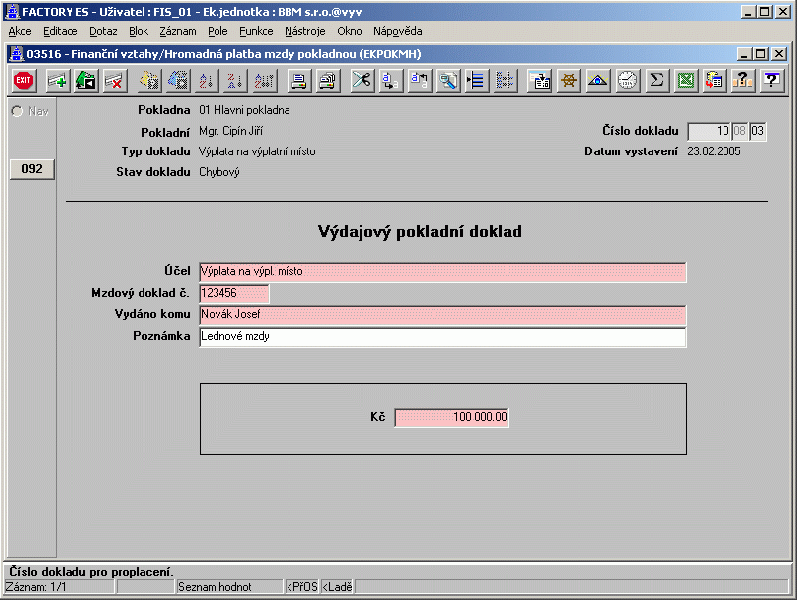Click the context help question mark icon

[x=771, y=80]
